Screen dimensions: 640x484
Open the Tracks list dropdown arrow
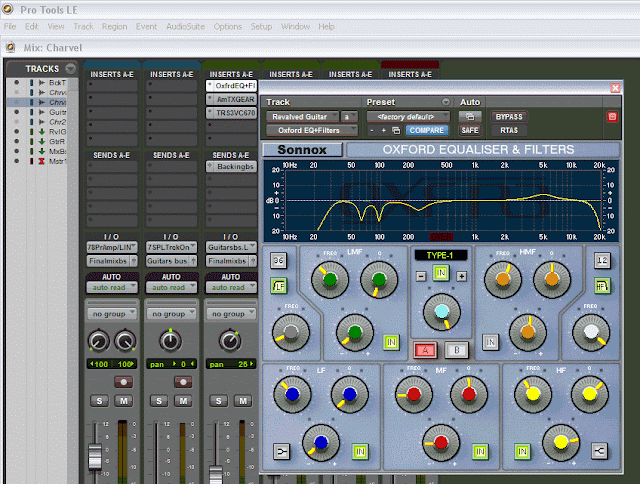tap(71, 69)
